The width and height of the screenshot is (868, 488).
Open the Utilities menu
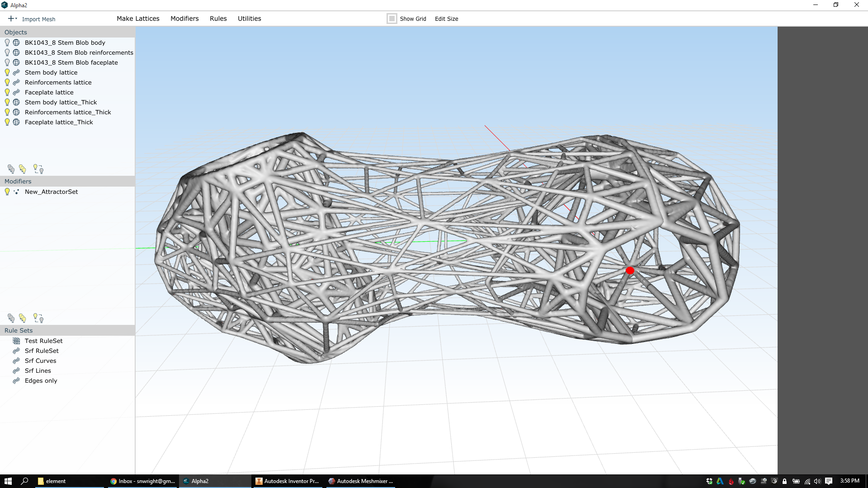[x=249, y=19]
